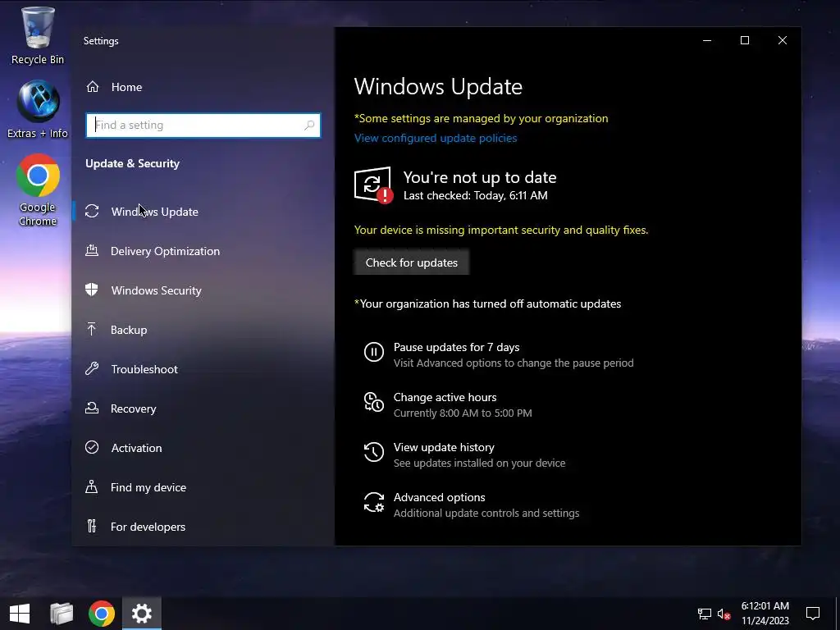Open Delivery Optimization settings page
Screen dimensions: 840x630
coord(203,251)
